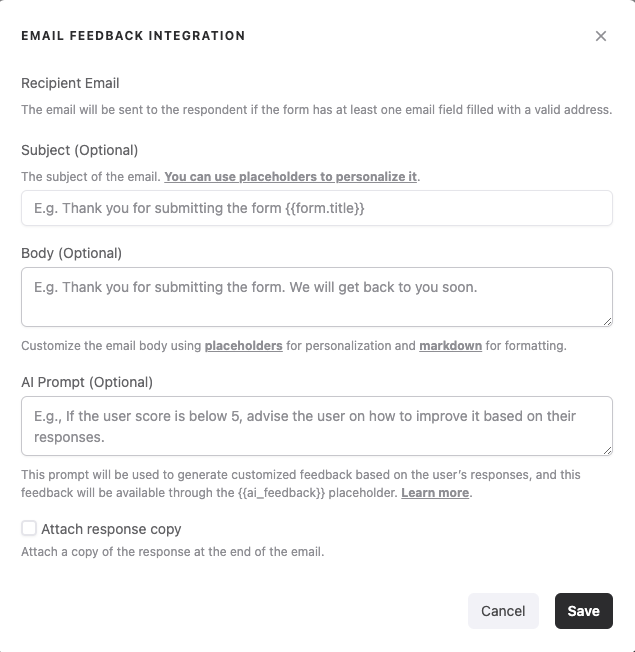Open the 'Learn more' link
The width and height of the screenshot is (635, 652).
point(436,494)
